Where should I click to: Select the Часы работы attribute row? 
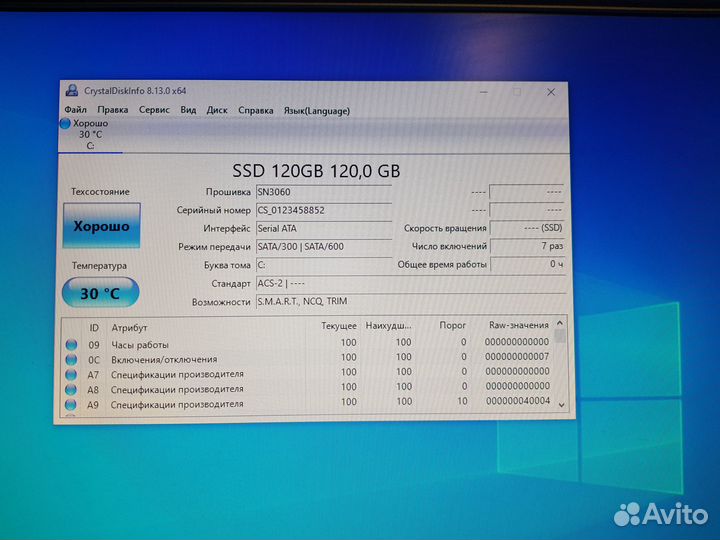pyautogui.click(x=308, y=343)
